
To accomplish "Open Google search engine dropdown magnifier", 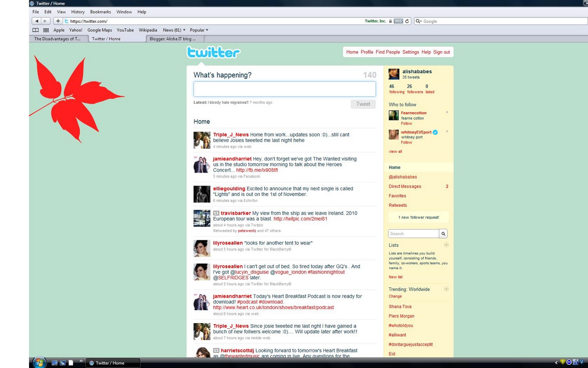I will 418,21.
